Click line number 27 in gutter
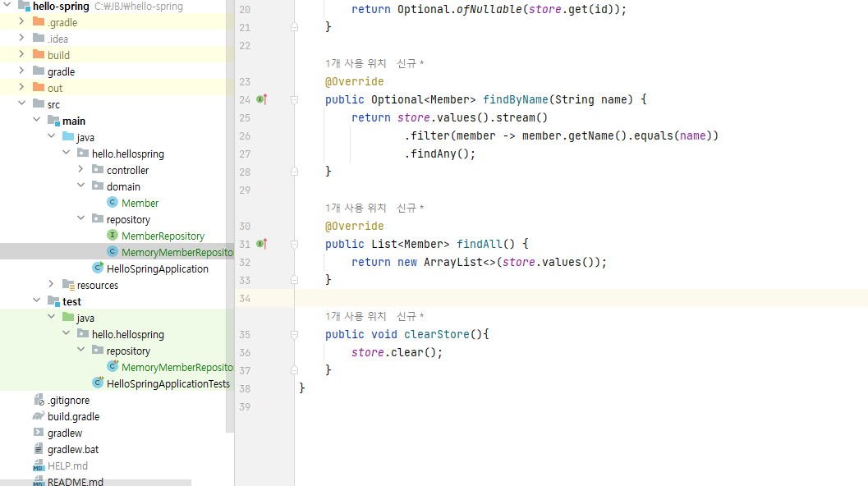 (x=245, y=154)
